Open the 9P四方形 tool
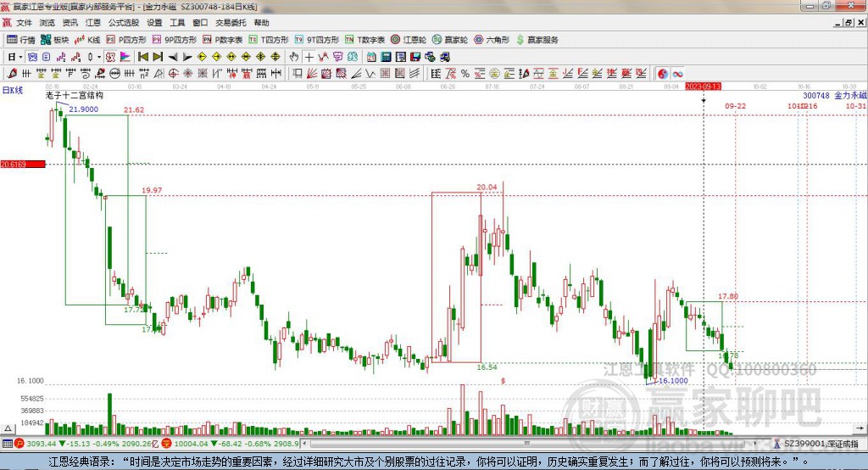This screenshot has height=470, width=868. [x=175, y=39]
